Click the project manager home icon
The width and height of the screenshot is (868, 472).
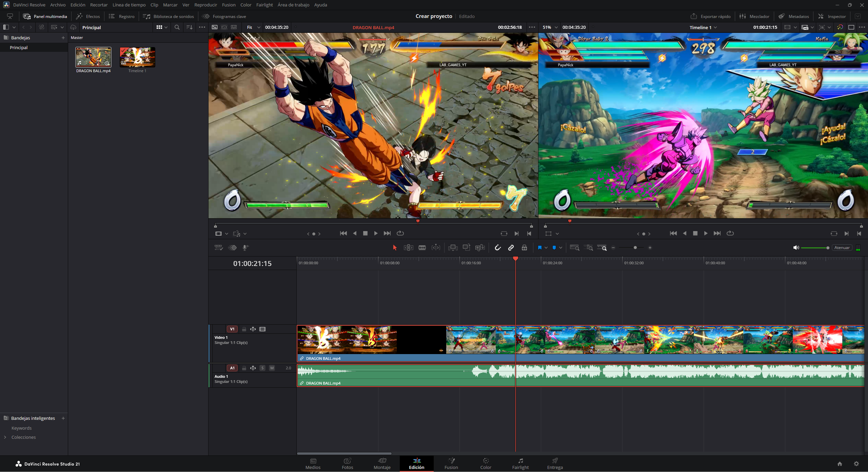(x=840, y=464)
